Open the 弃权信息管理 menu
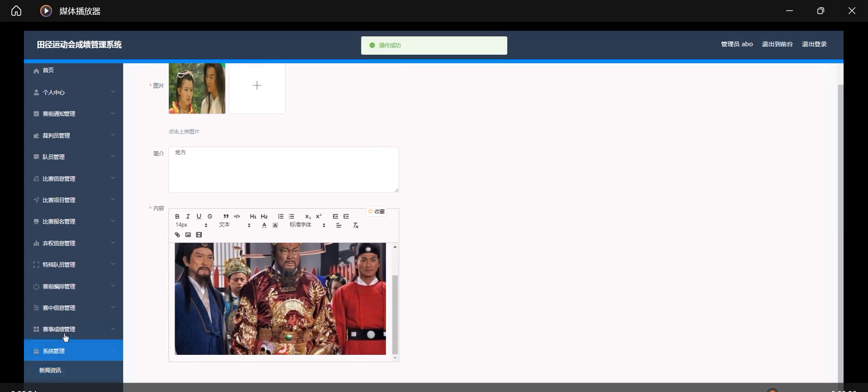Screen dimensions: 868x392 [x=74, y=244]
